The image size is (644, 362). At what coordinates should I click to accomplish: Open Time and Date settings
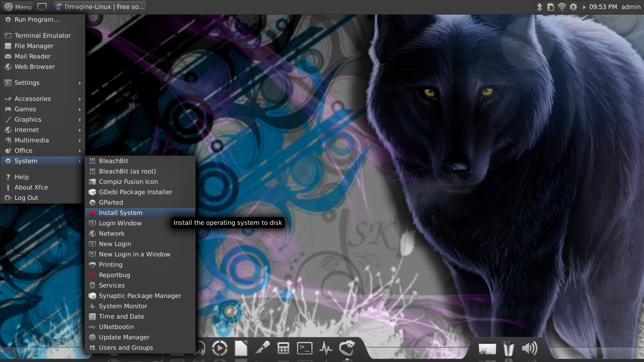point(140,316)
